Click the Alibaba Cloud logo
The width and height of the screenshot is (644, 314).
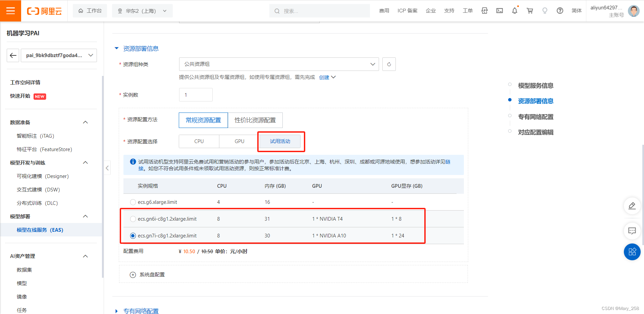tap(44, 11)
